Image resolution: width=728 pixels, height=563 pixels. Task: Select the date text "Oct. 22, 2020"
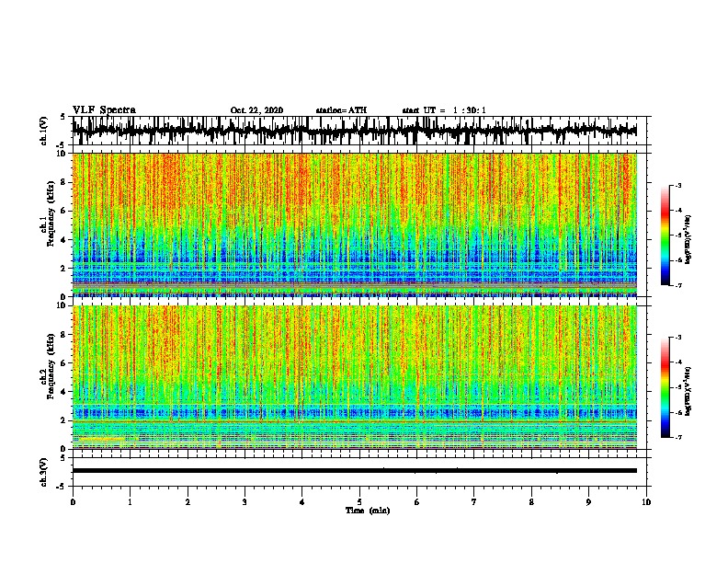(256, 110)
